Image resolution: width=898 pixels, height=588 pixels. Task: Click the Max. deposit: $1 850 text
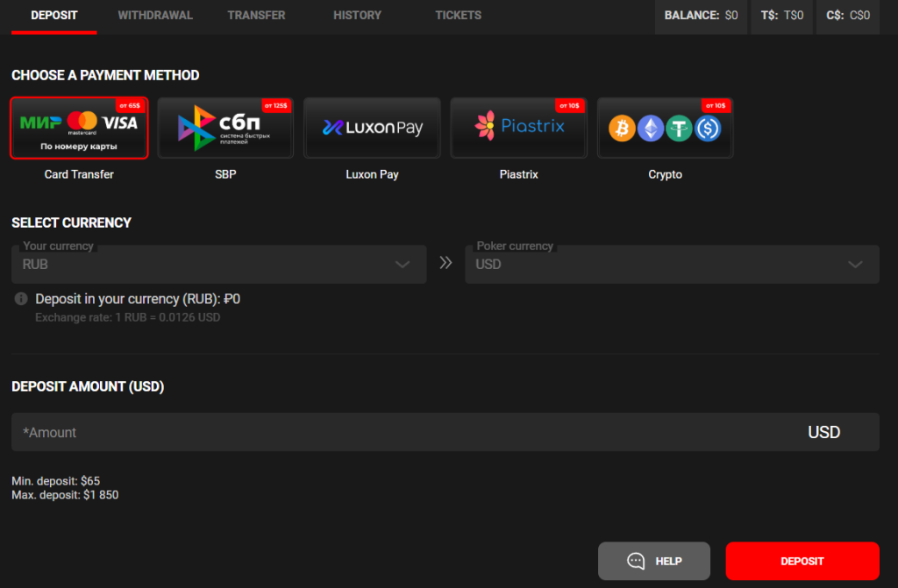coord(65,495)
